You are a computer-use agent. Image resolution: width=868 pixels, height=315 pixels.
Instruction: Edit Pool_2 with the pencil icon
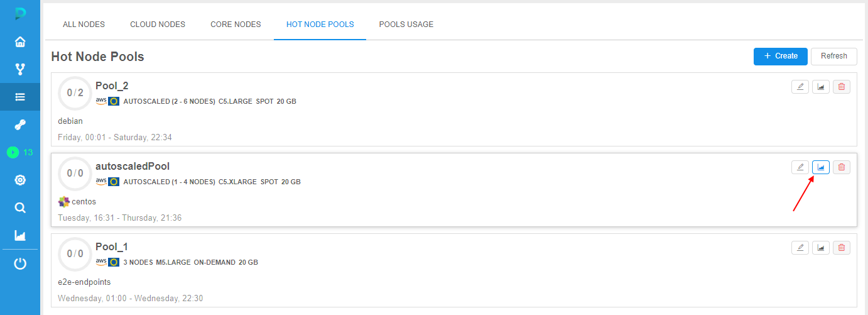point(800,87)
